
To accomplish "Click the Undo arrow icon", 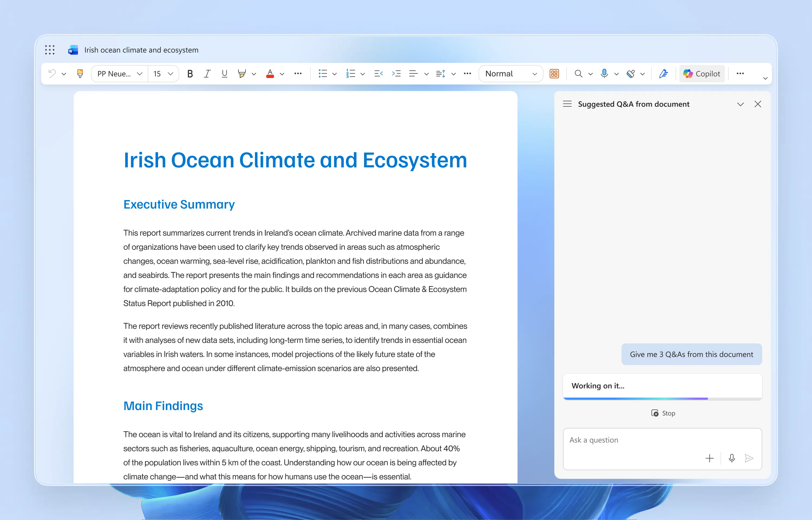I will [x=52, y=73].
